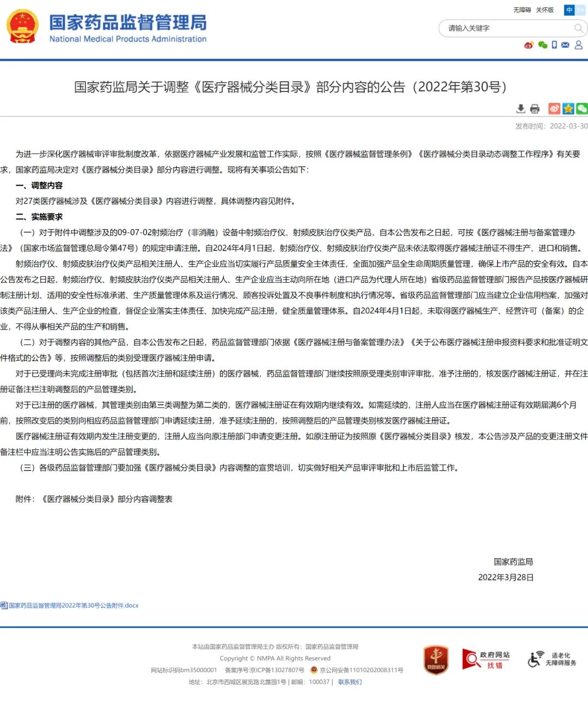Open the 无障碍 accessibility mode link
Image resolution: width=588 pixels, height=702 pixels.
click(x=522, y=10)
